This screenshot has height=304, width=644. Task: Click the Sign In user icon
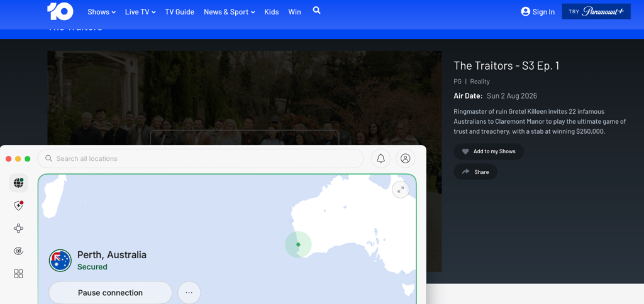point(525,11)
